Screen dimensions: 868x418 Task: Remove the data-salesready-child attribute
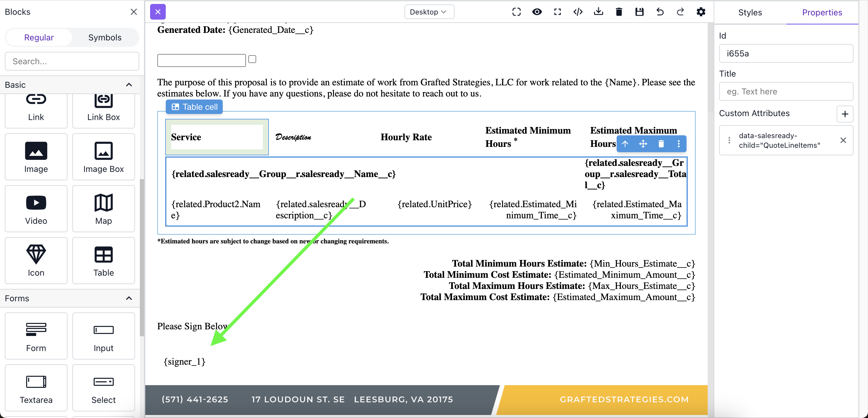click(x=843, y=140)
